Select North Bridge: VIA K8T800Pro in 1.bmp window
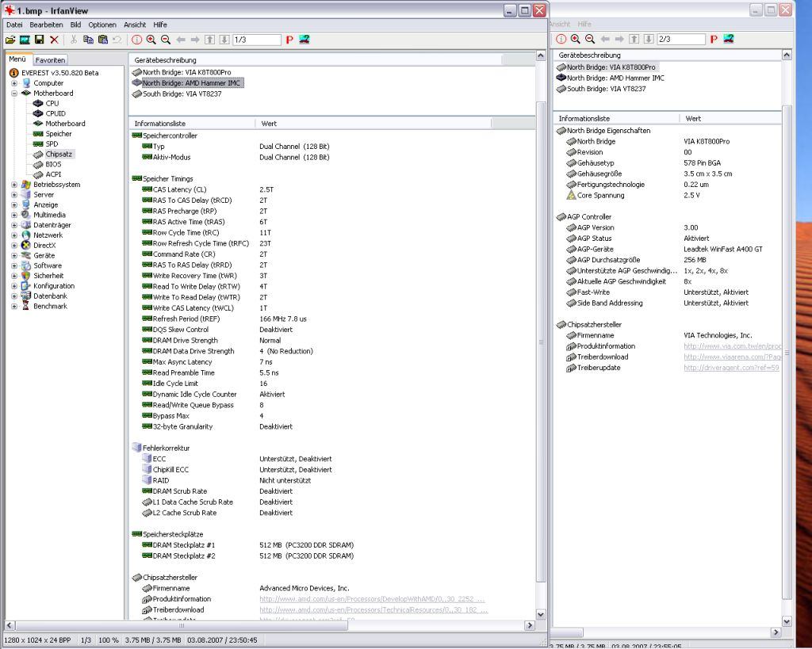The width and height of the screenshot is (812, 649). [x=186, y=72]
